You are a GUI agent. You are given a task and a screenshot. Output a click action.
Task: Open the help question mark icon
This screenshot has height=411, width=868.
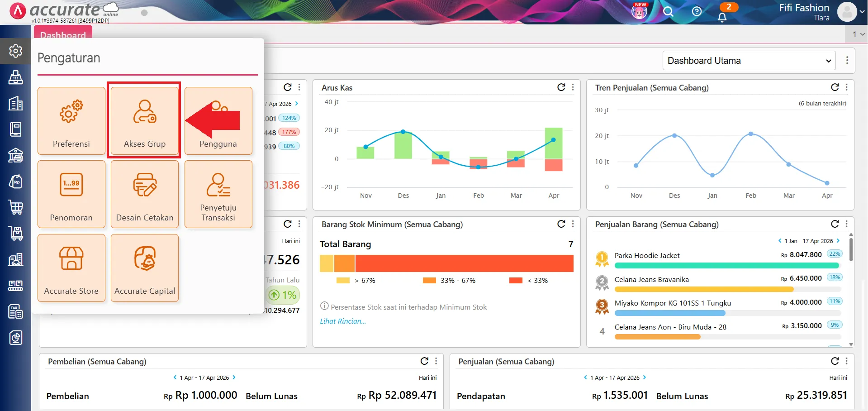click(697, 11)
